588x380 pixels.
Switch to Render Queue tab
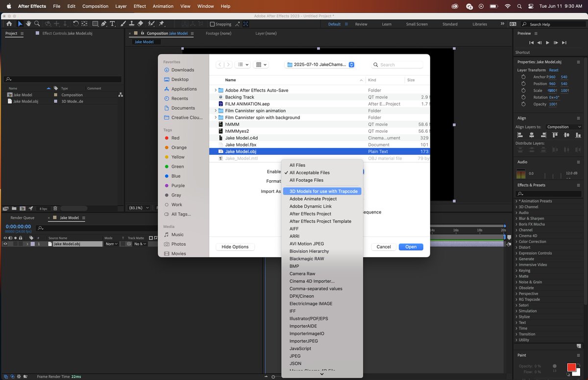click(x=23, y=217)
